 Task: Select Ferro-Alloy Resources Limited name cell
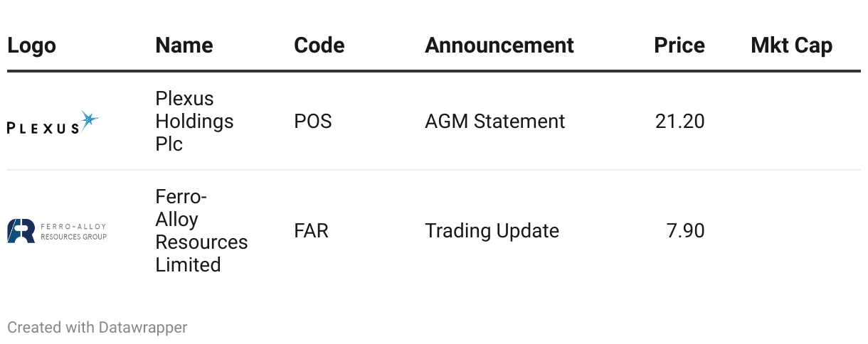(x=201, y=231)
